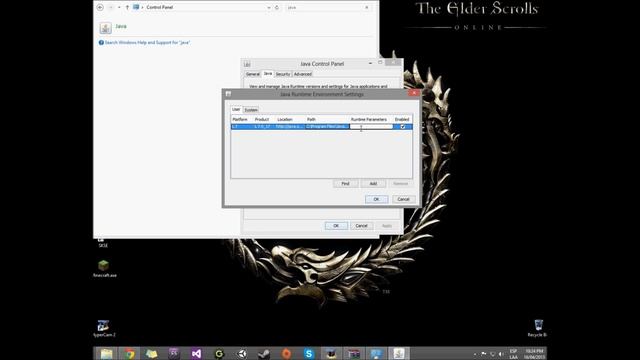
Task: Open the recent locations dropdown in Control Panel
Action: pos(119,7)
